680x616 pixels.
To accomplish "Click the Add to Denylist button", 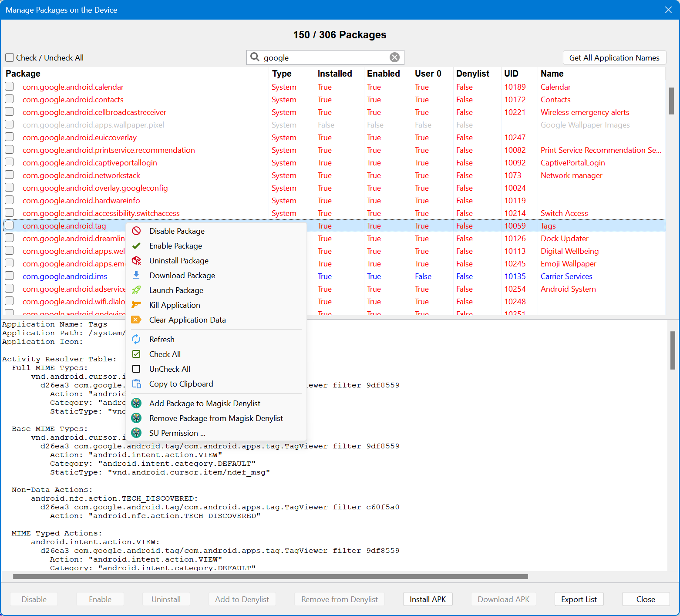I will click(x=242, y=599).
